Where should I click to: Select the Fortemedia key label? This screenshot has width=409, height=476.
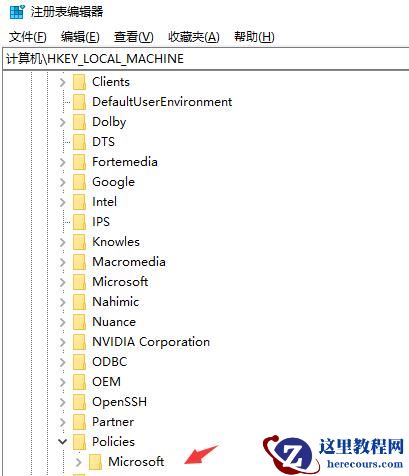(125, 162)
